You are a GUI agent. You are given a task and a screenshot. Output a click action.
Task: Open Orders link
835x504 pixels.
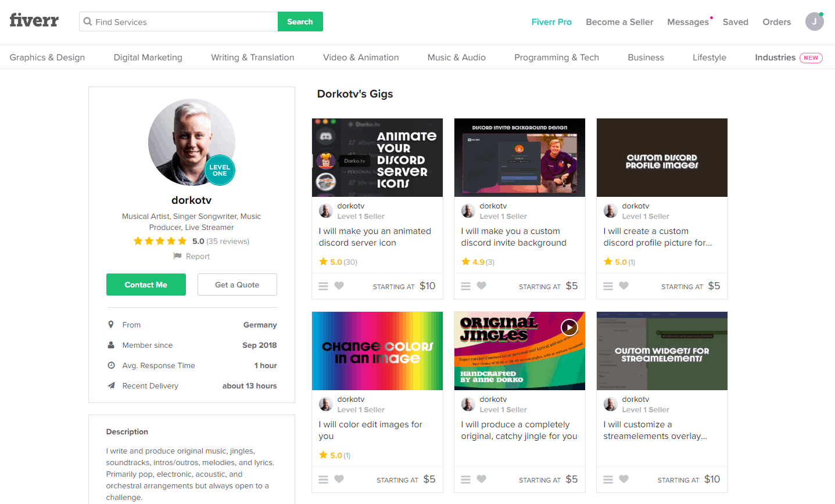pos(776,22)
